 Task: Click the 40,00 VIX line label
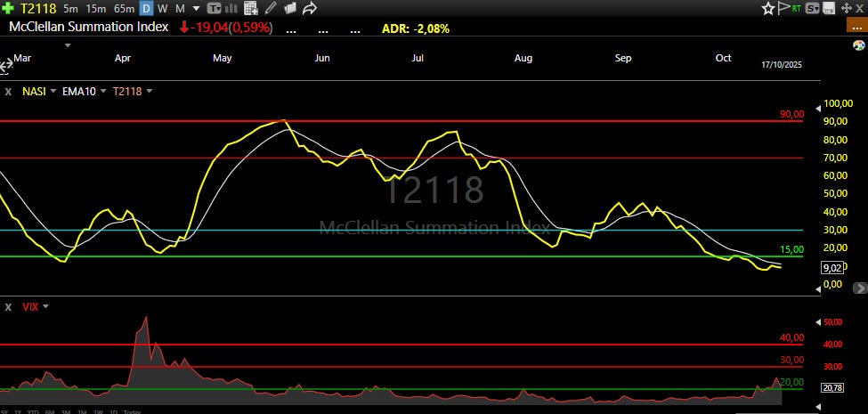coord(791,337)
